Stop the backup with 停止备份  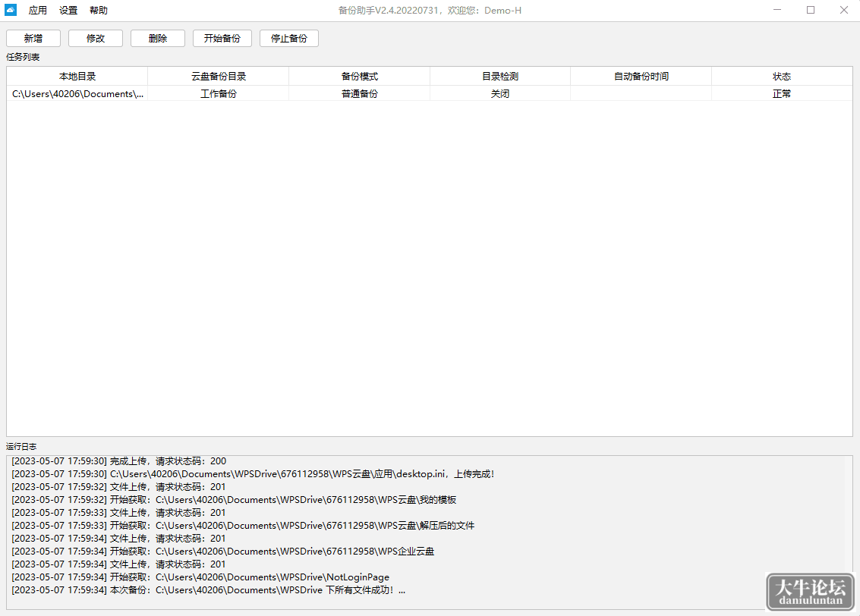pos(289,39)
